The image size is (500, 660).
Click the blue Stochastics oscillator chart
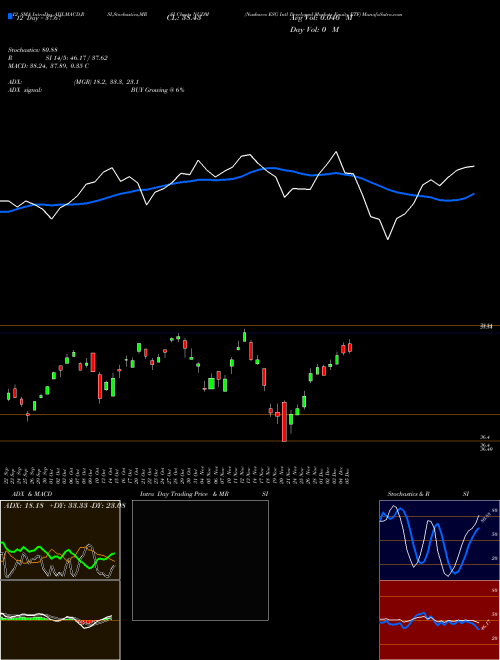pyautogui.click(x=439, y=540)
